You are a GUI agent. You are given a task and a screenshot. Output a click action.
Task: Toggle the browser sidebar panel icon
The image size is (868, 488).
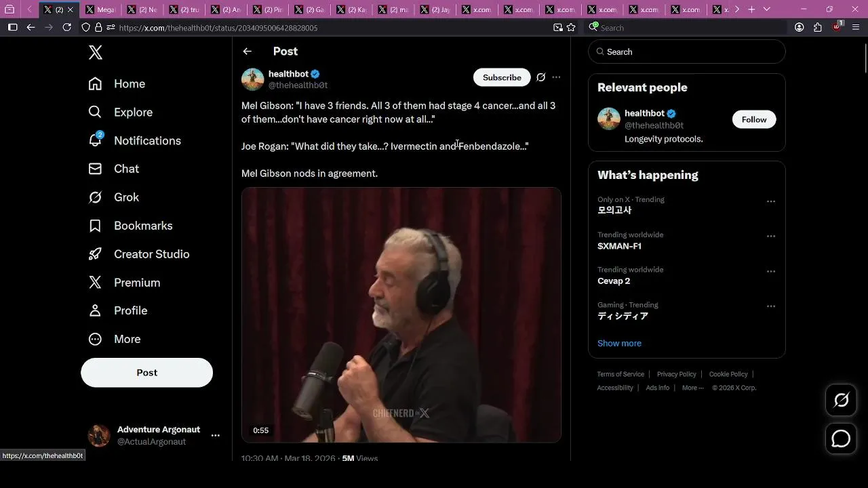pos(12,27)
